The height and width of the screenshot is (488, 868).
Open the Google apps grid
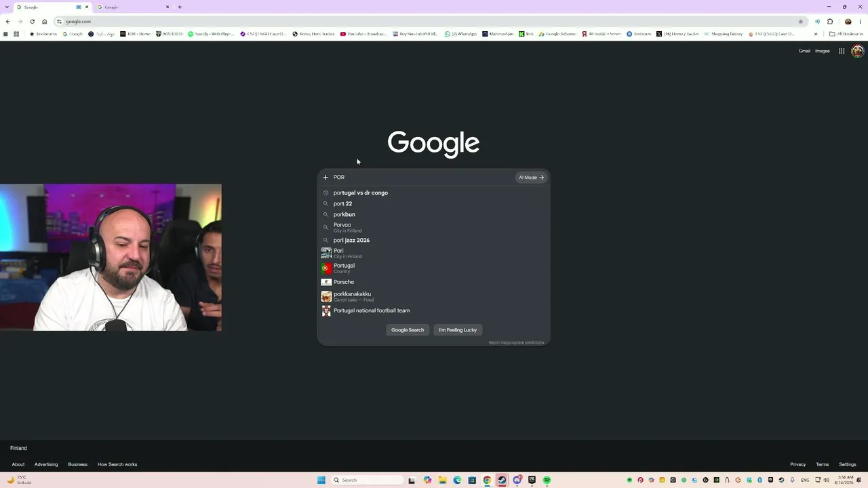842,51
